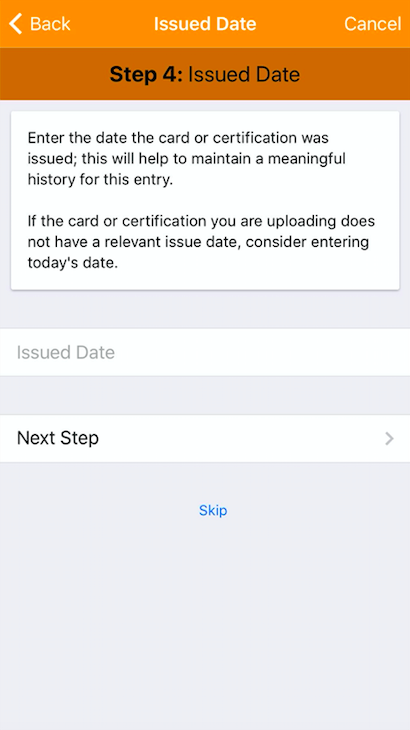Click the empty gray area below Skip

click(205, 624)
